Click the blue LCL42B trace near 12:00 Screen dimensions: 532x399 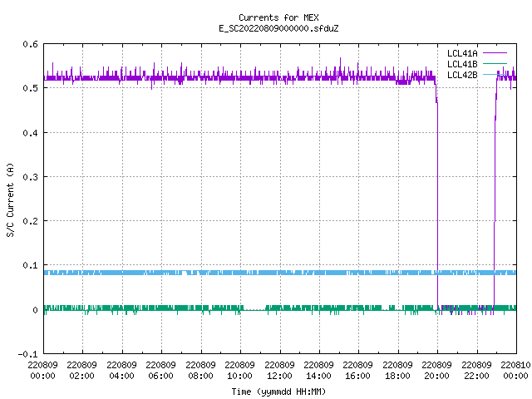tap(280, 273)
